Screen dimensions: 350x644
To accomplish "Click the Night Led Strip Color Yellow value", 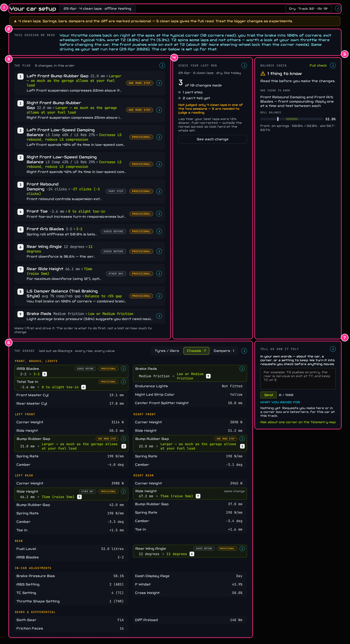I will point(236,395).
